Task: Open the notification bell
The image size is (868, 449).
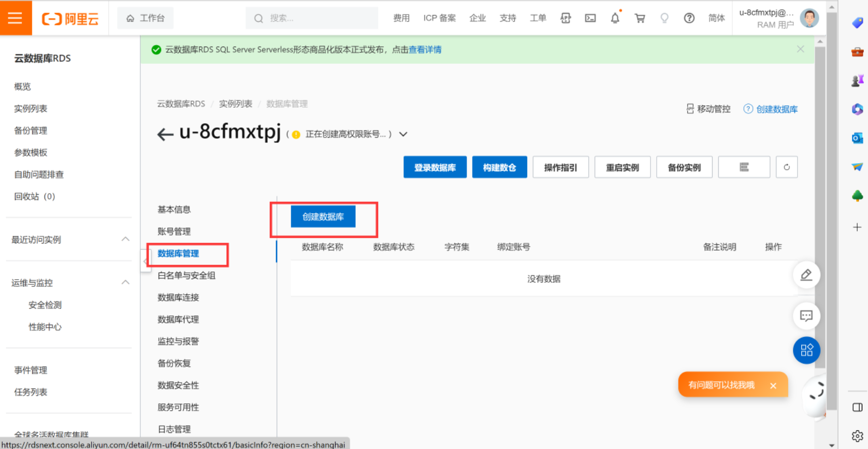Action: click(x=615, y=18)
